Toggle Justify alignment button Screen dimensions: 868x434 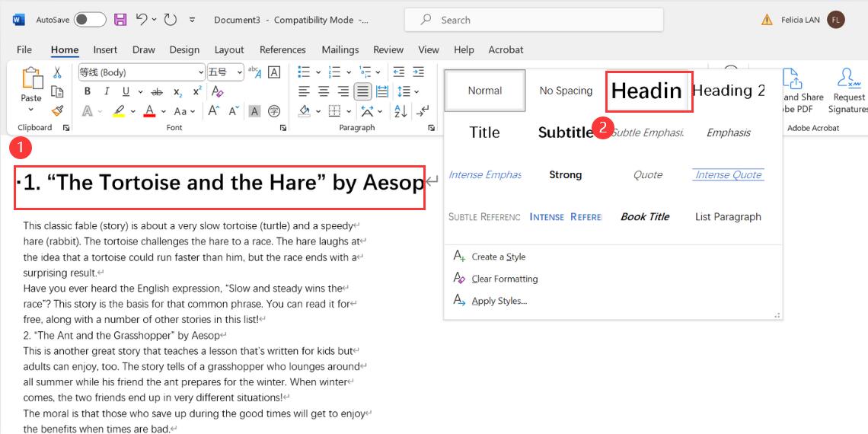point(362,91)
